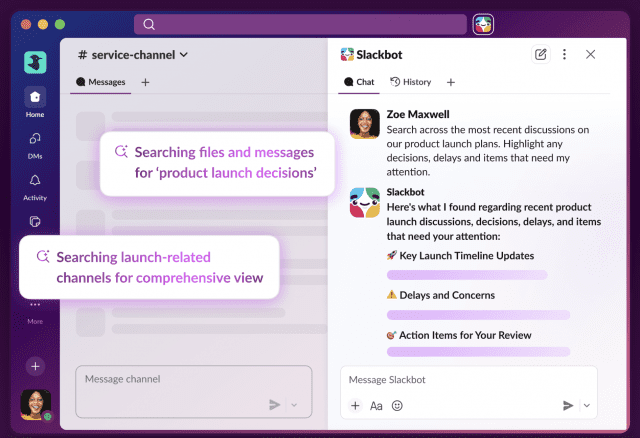The image size is (640, 438).
Task: Click the Message Slackbot text field
Action: pyautogui.click(x=460, y=380)
